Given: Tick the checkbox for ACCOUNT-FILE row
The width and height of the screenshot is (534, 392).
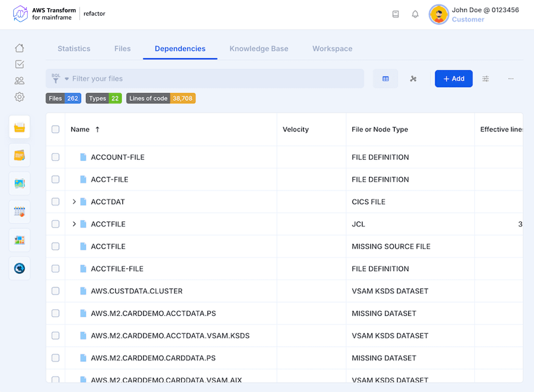Looking at the screenshot, I should pyautogui.click(x=56, y=157).
